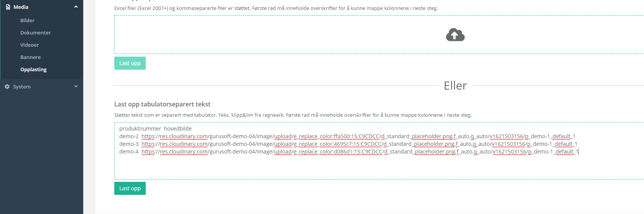Screen dimensions: 644x214
Task: Click the 'Last opp tabulatorseparert tekst' heading
Action: [162, 104]
